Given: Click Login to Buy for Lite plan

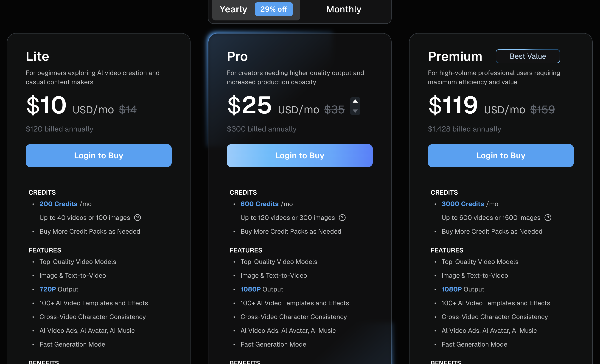Looking at the screenshot, I should [99, 155].
